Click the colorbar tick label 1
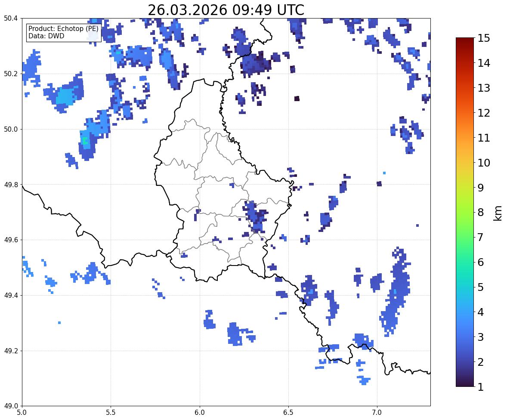 click(x=480, y=387)
